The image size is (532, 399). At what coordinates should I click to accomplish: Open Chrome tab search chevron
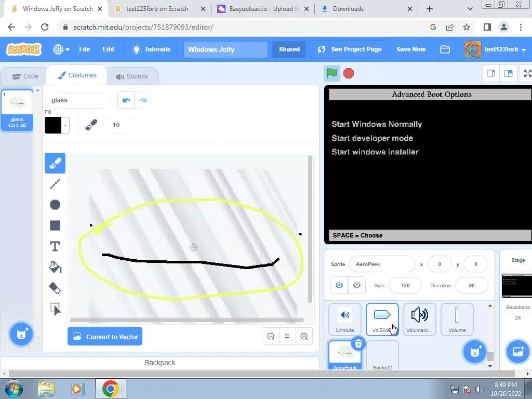470,9
